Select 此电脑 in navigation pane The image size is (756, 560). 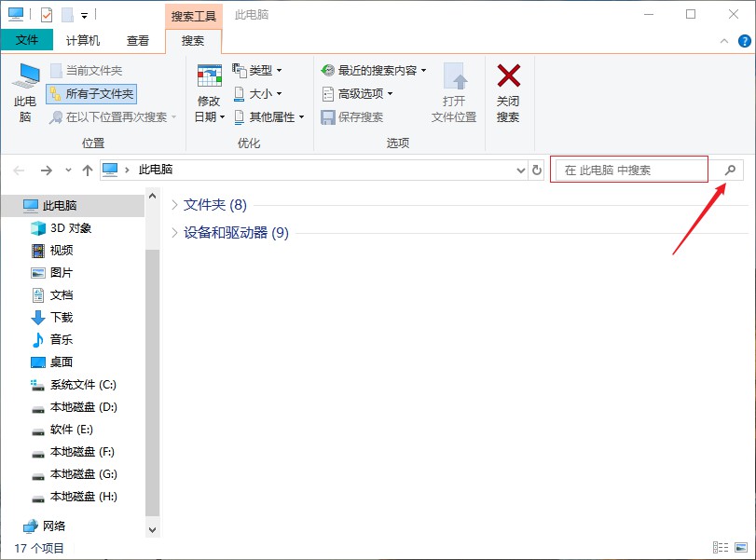[x=73, y=206]
